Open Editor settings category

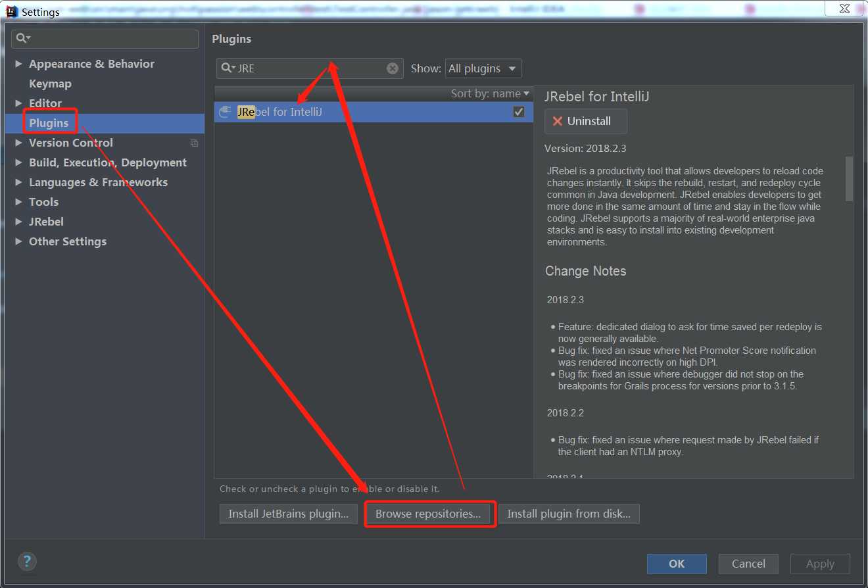[45, 103]
